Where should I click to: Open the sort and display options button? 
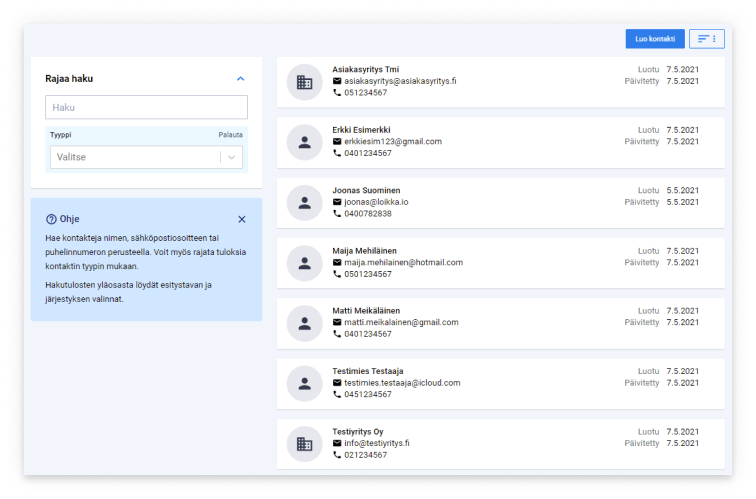tap(706, 39)
